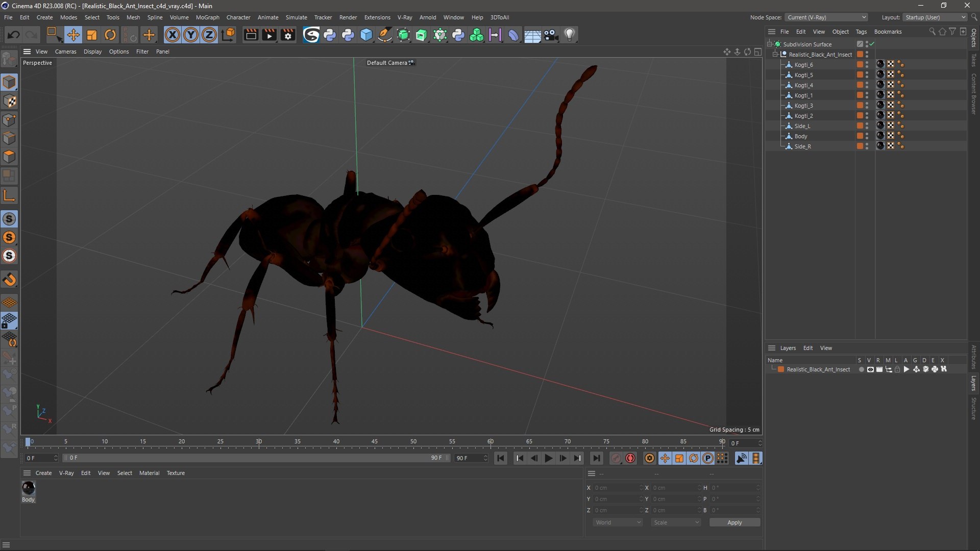Click the viewport maximize toggle icon
The width and height of the screenshot is (980, 551).
[758, 52]
